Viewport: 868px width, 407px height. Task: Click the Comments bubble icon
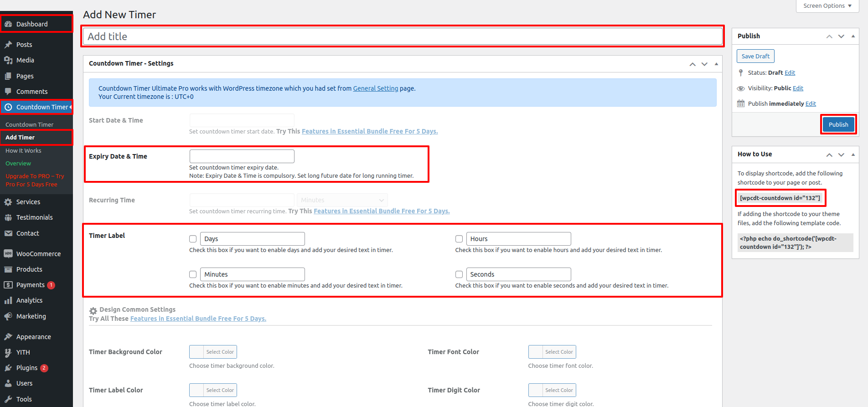pos(8,92)
